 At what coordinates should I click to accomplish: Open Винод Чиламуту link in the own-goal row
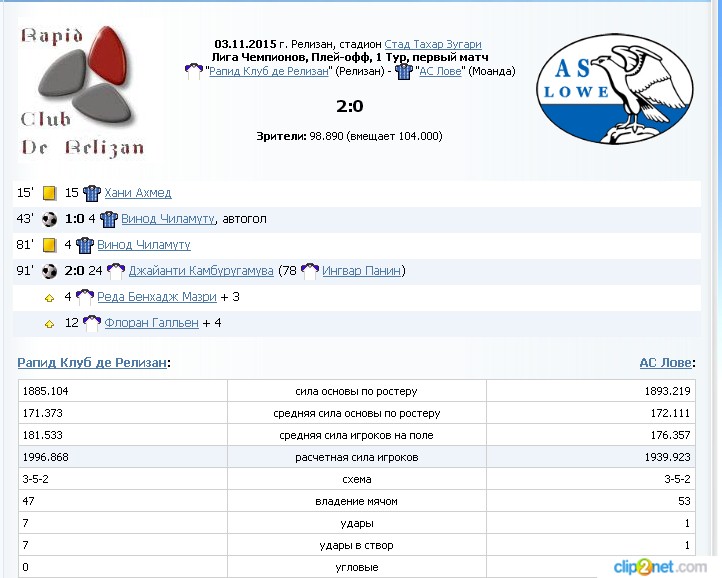(167, 219)
